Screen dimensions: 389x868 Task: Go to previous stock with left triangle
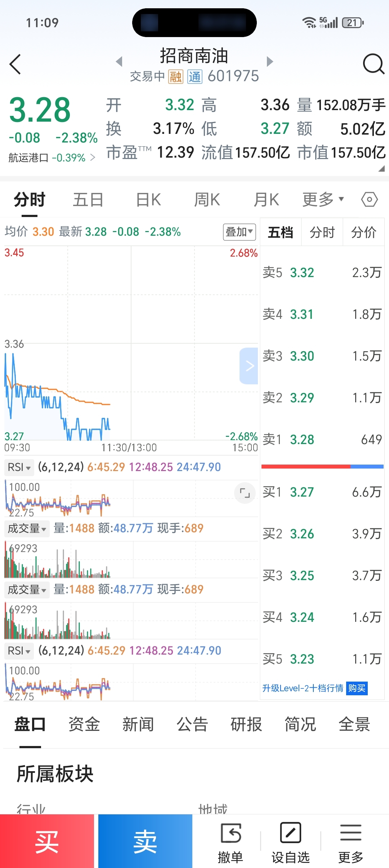pos(119,62)
